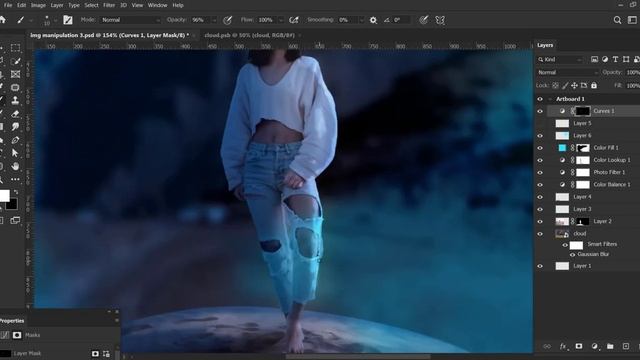
Task: Click the Home icon in options bar
Action: coord(2,20)
